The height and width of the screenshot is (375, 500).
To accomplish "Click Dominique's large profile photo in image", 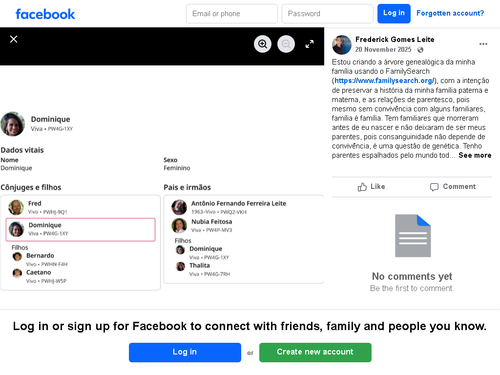I will (x=13, y=124).
